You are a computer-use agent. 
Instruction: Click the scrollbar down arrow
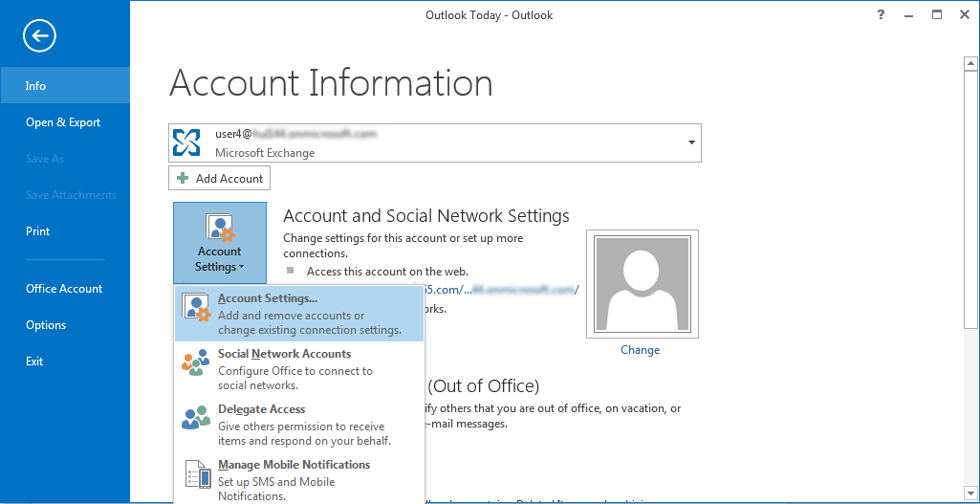970,493
